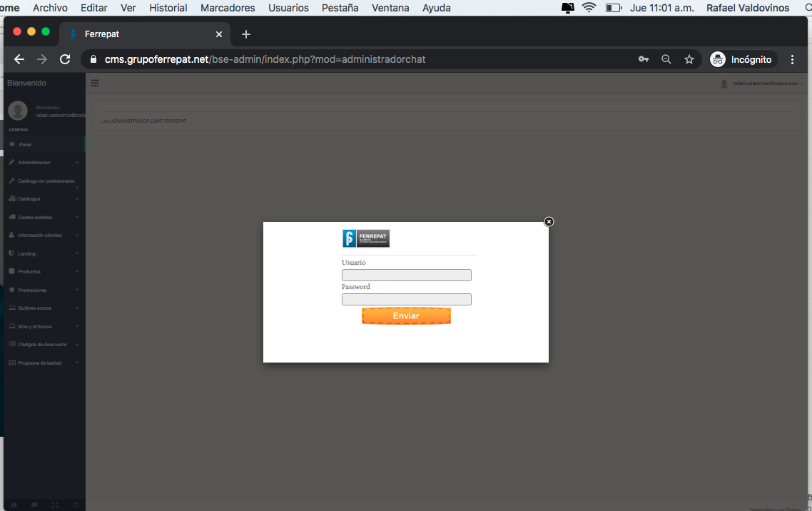Click the Administracion pencil icon
This screenshot has width=812, height=511.
12,162
